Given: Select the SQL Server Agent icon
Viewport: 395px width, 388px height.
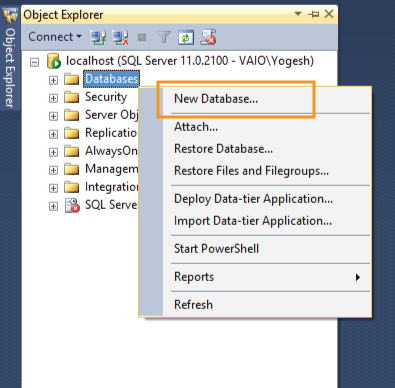Looking at the screenshot, I should click(72, 205).
